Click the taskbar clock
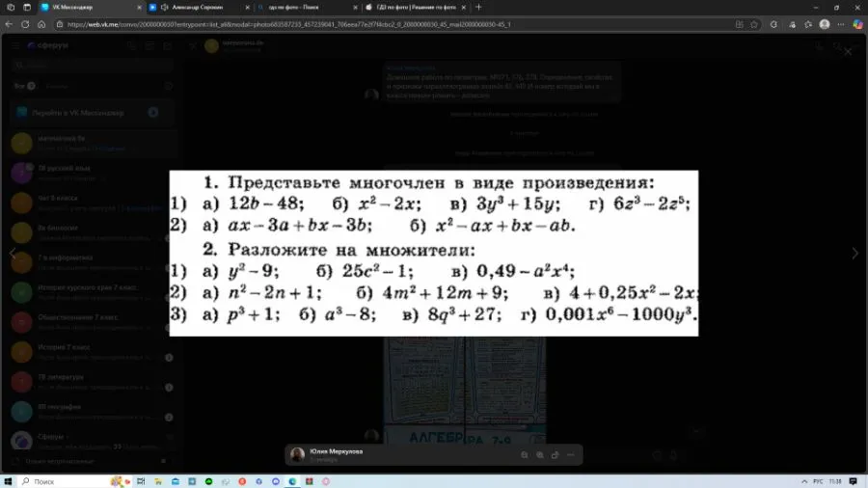 [x=835, y=481]
